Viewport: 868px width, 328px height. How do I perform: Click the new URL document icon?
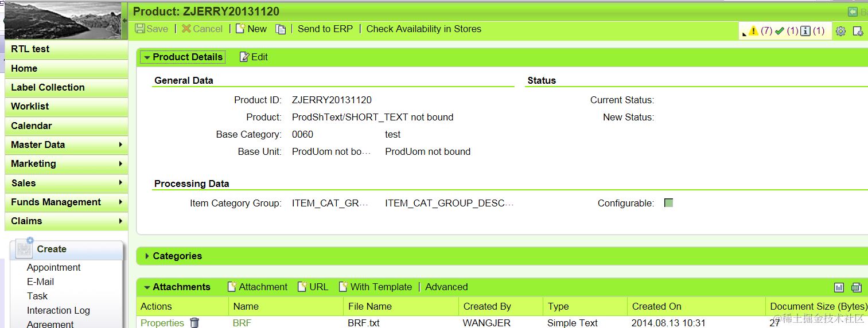302,287
